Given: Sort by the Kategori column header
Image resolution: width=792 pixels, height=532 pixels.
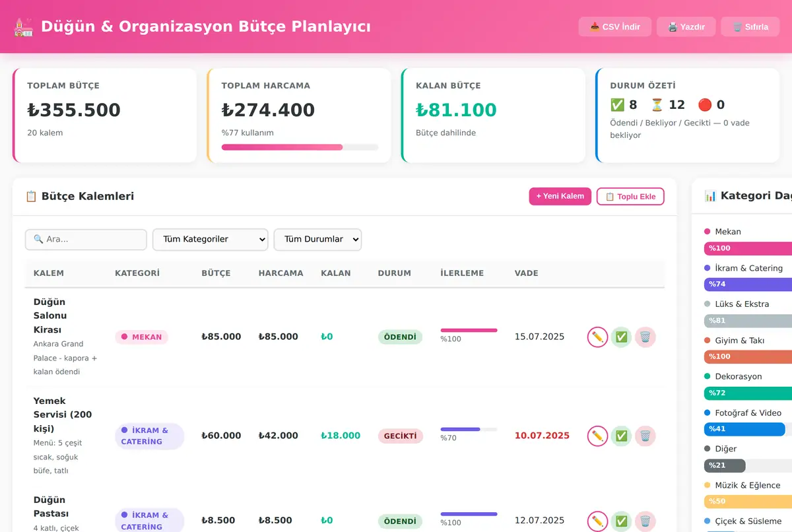Looking at the screenshot, I should click(x=137, y=273).
